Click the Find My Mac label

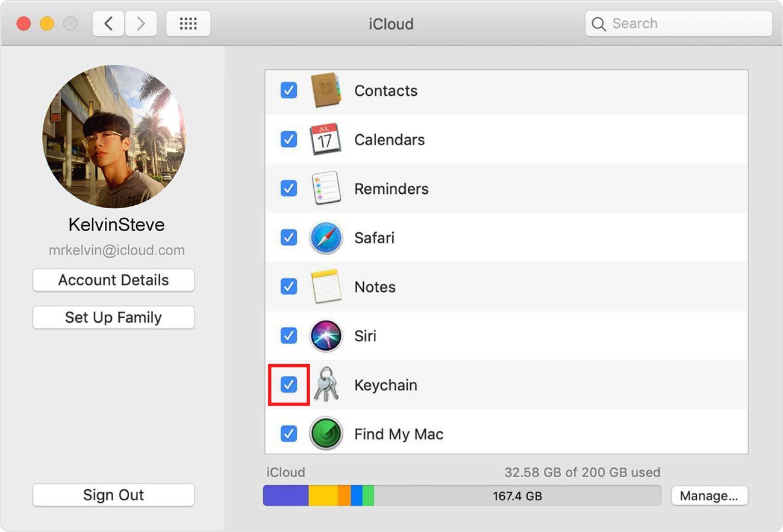399,435
